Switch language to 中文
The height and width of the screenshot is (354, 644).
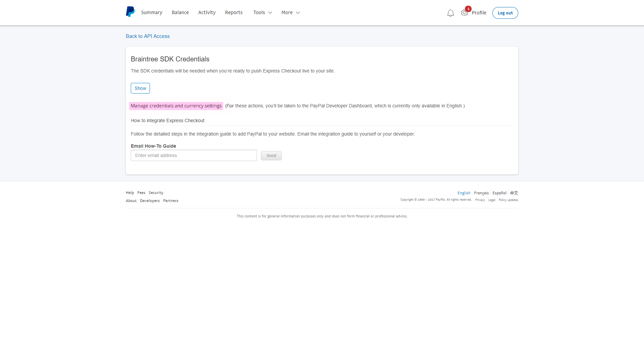coord(514,193)
